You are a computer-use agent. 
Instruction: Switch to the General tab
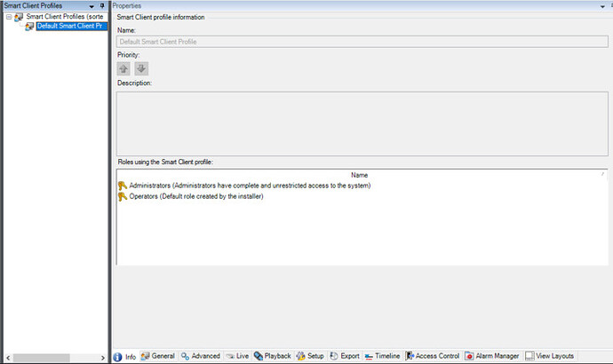pos(158,356)
